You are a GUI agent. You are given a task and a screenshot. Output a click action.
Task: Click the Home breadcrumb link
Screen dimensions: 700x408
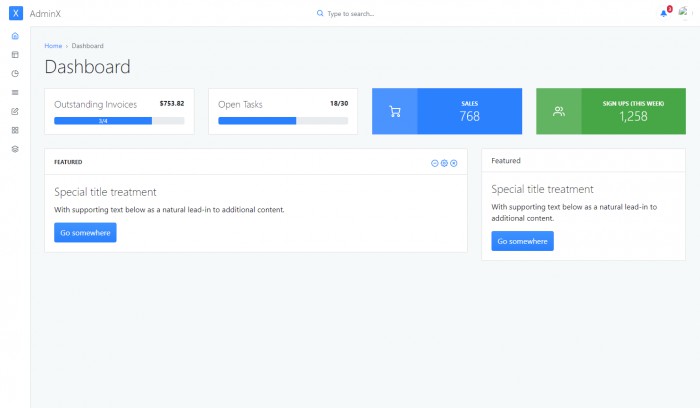click(53, 46)
